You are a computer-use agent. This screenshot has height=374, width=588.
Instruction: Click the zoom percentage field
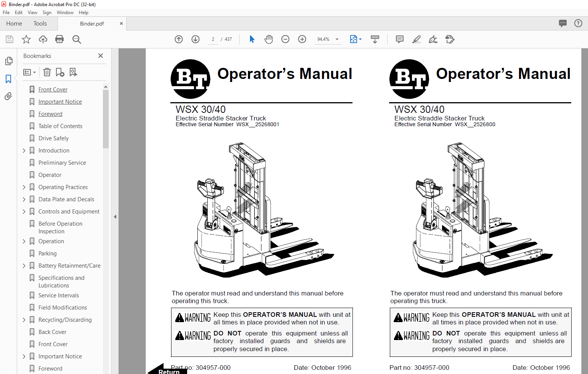pyautogui.click(x=323, y=39)
